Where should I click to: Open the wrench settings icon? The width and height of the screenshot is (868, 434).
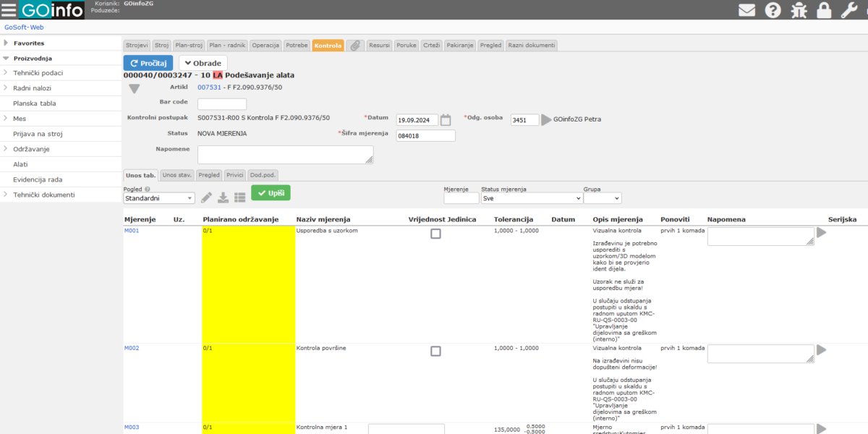click(x=848, y=10)
